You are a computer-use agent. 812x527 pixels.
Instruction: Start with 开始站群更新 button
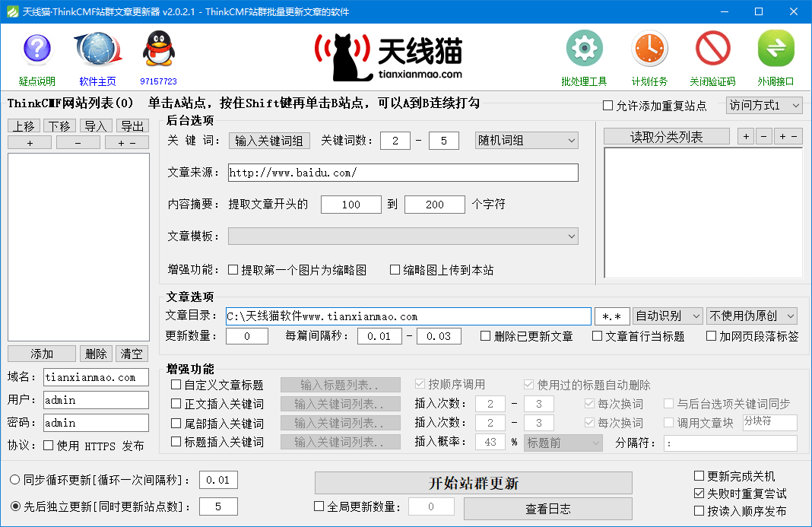(x=474, y=483)
